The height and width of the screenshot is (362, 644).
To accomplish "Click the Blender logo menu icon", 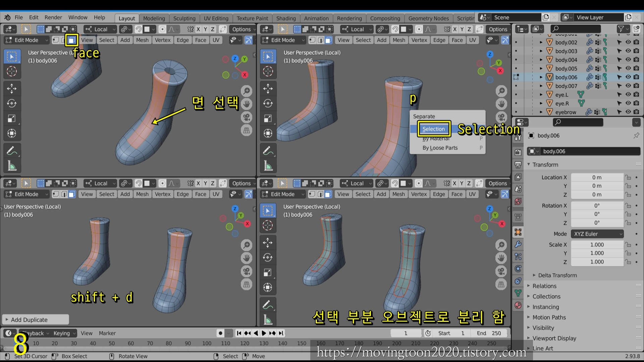I will coord(7,17).
